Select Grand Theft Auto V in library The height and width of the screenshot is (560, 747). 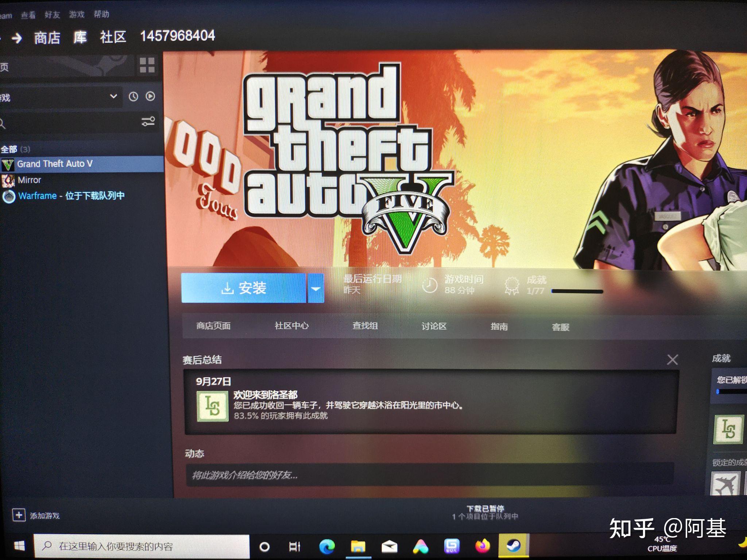tap(82, 164)
